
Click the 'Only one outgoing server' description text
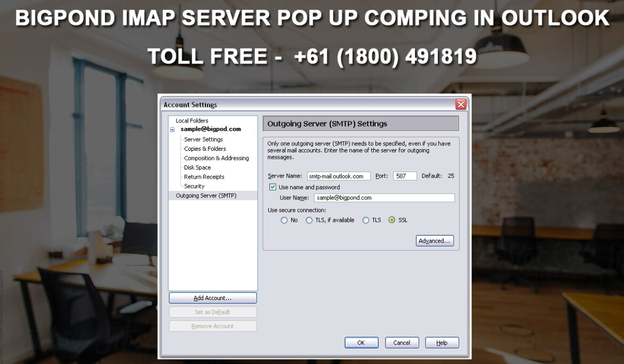tap(359, 150)
